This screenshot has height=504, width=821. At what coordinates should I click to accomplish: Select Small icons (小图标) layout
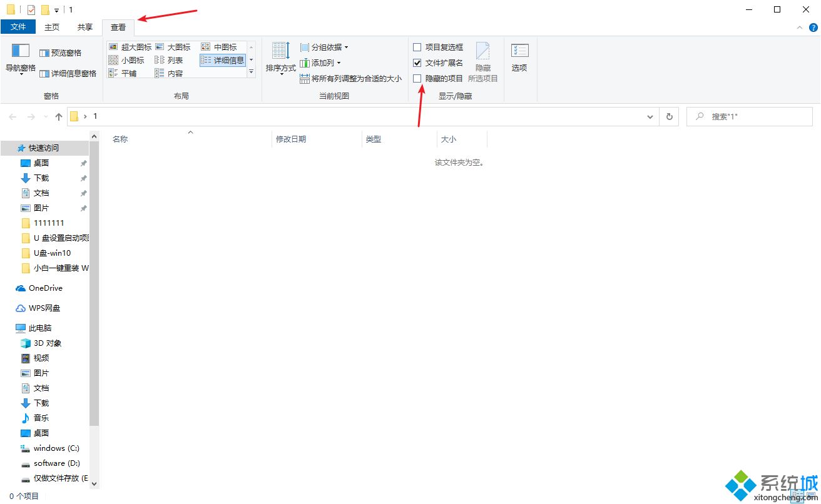126,60
